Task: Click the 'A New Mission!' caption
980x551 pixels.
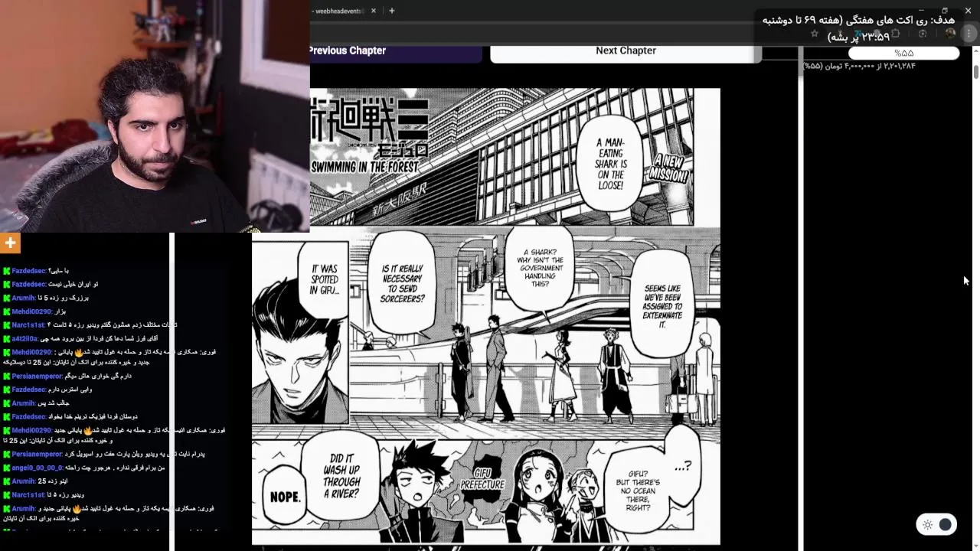Action: [669, 168]
